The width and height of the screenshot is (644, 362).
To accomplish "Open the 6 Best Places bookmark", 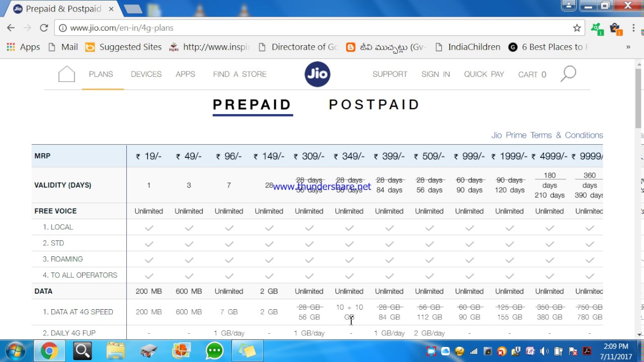I will pyautogui.click(x=548, y=47).
